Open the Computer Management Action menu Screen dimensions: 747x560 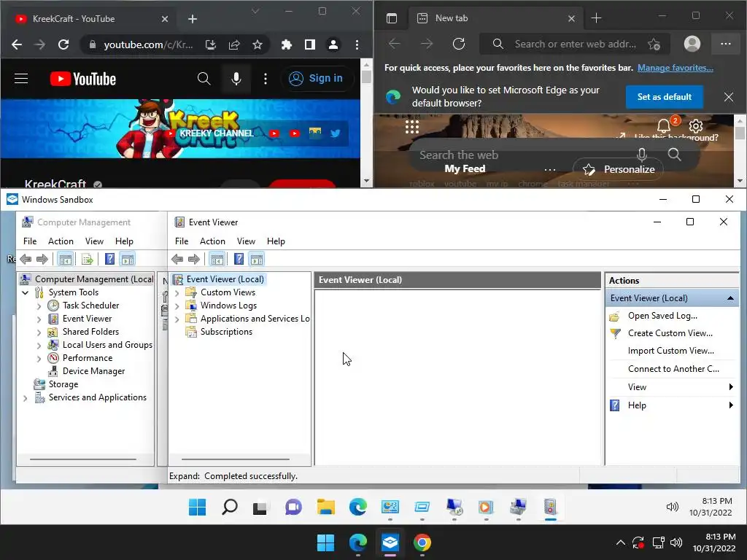click(61, 241)
